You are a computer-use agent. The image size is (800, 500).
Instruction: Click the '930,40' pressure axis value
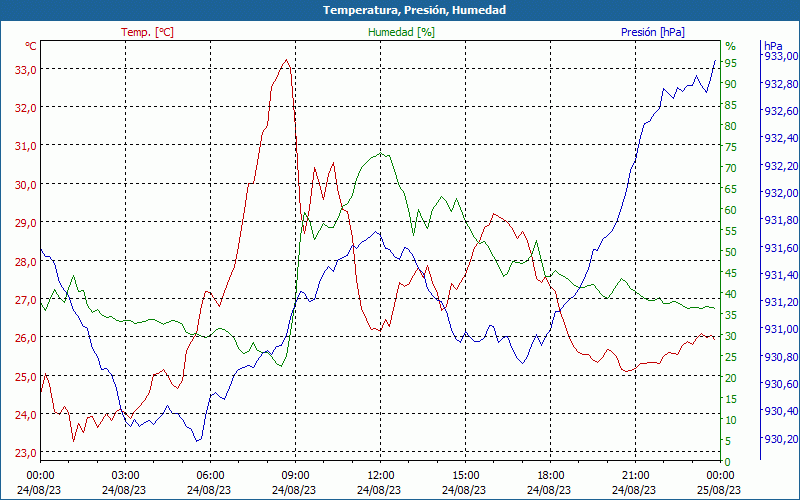780,411
